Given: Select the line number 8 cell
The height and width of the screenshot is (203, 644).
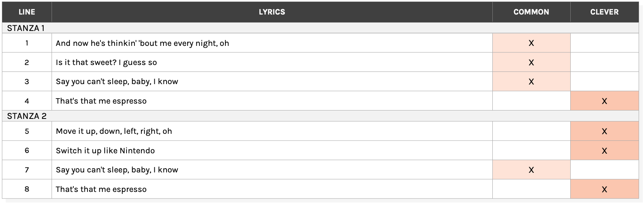Looking at the screenshot, I should tap(27, 189).
